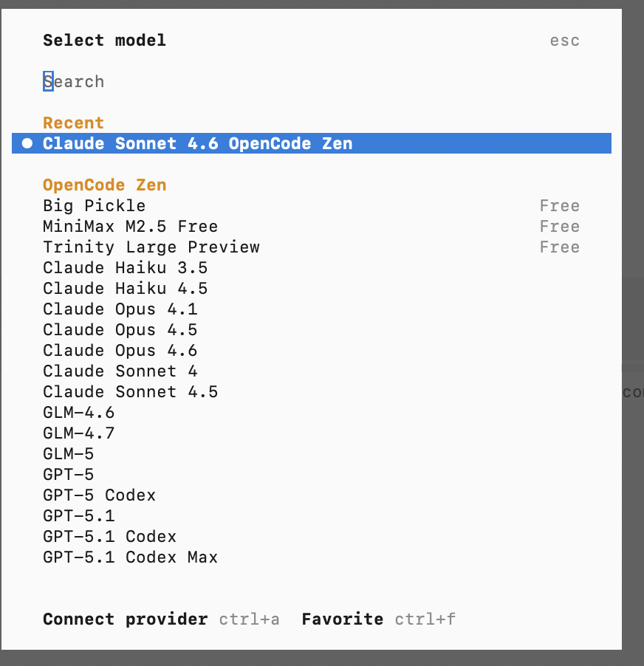
Task: Select MiniMax M2.5 Free model
Action: tap(130, 226)
